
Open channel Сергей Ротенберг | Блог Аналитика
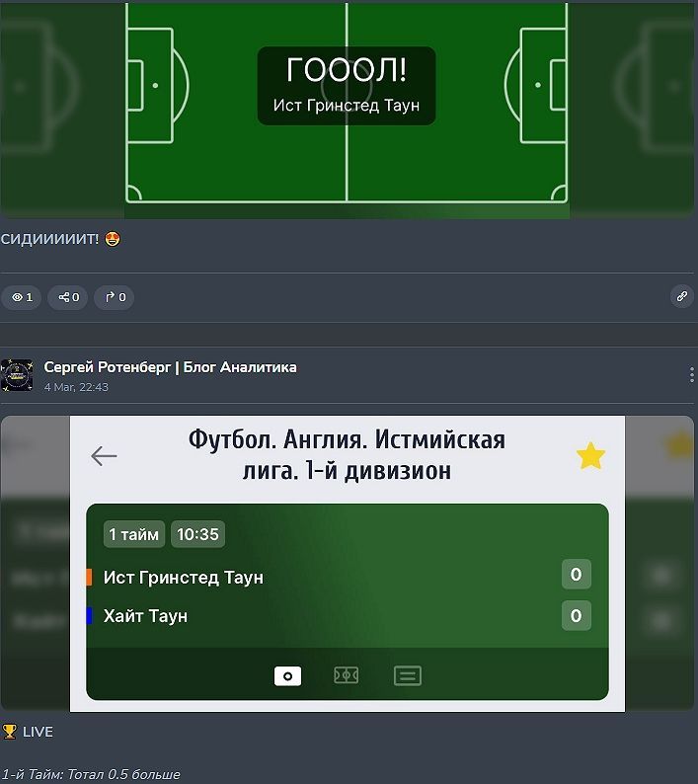[x=170, y=367]
